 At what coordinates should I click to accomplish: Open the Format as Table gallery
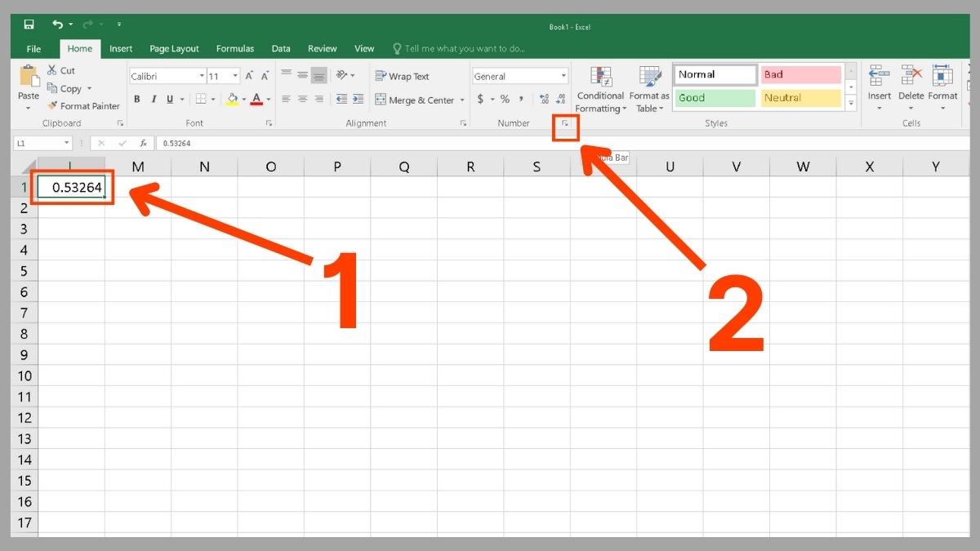[x=649, y=90]
